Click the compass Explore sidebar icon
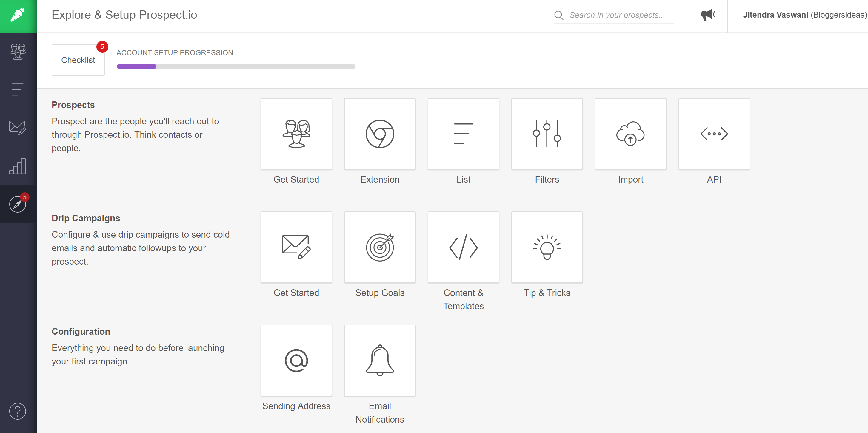The height and width of the screenshot is (433, 868). (18, 204)
